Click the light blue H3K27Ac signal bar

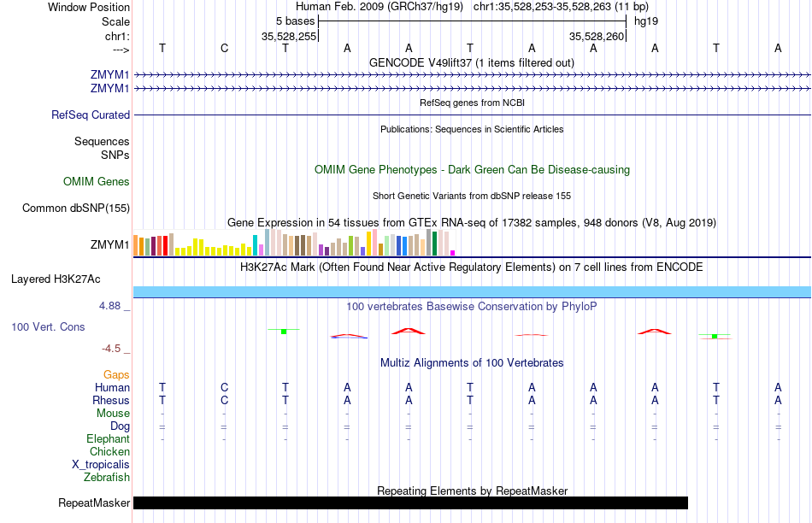coord(472,292)
